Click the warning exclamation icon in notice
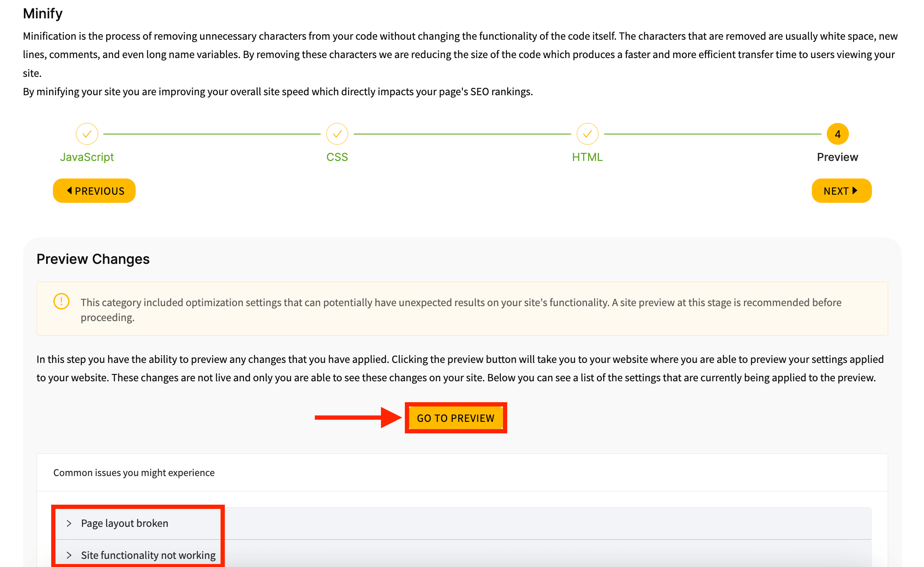 point(61,301)
